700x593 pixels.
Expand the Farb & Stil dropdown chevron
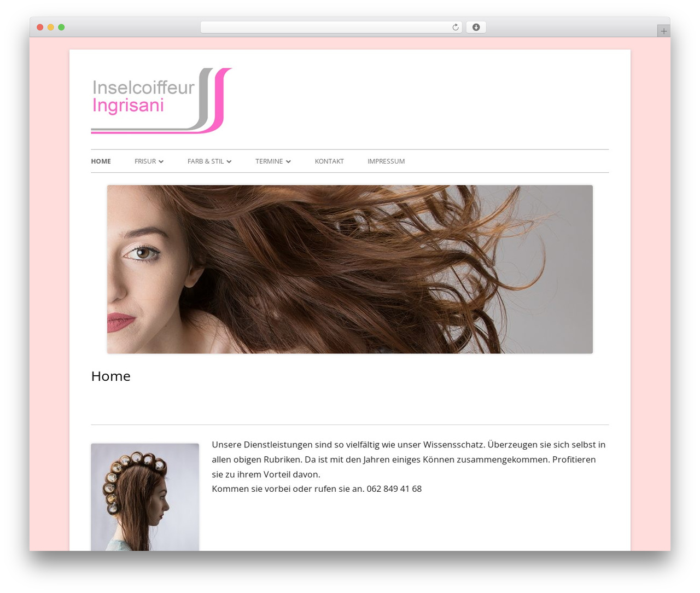(229, 161)
